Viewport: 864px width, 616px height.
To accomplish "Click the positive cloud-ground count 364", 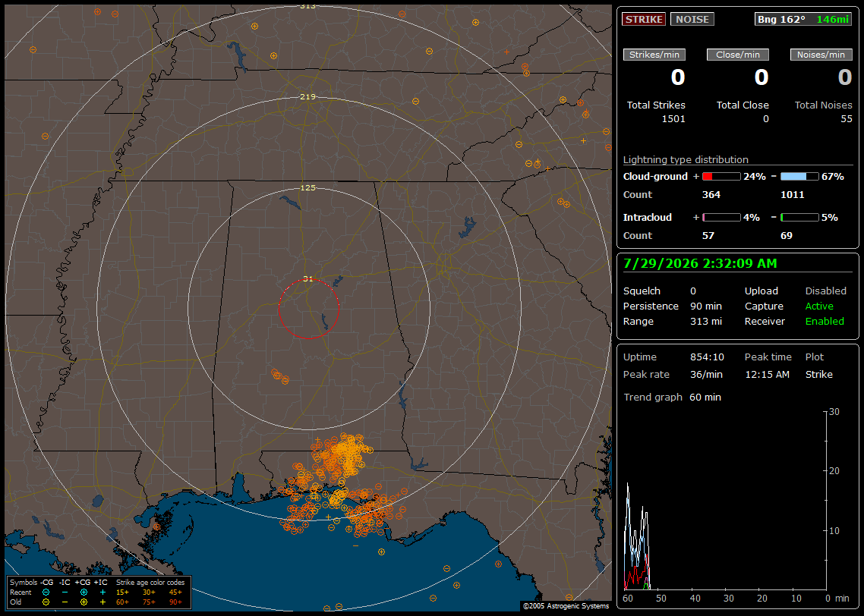I will click(x=711, y=195).
